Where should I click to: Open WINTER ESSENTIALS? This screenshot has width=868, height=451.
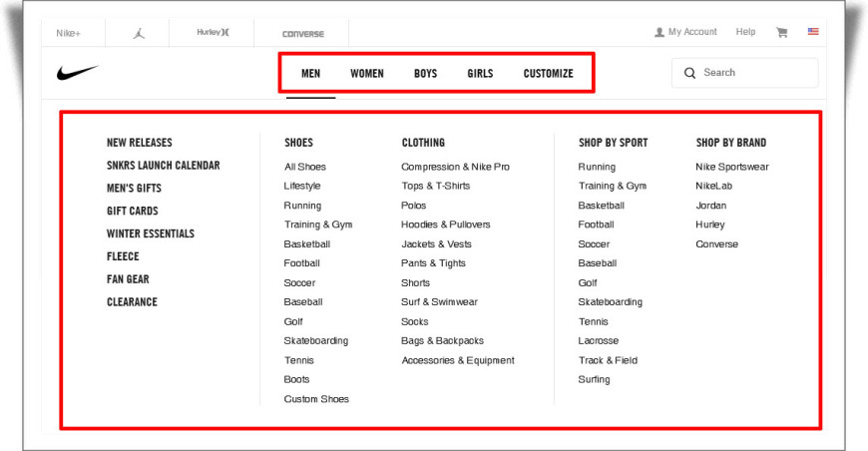point(151,232)
